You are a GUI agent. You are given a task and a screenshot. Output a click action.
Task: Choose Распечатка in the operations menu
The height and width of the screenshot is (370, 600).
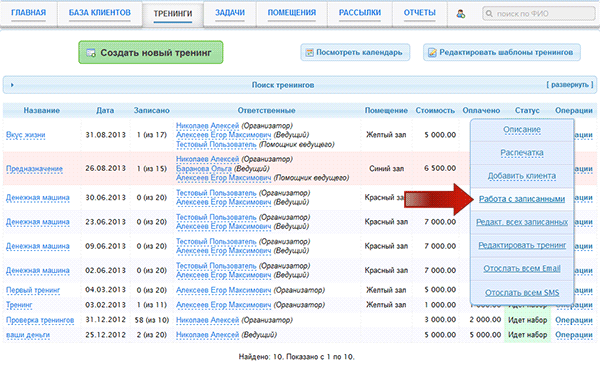522,153
